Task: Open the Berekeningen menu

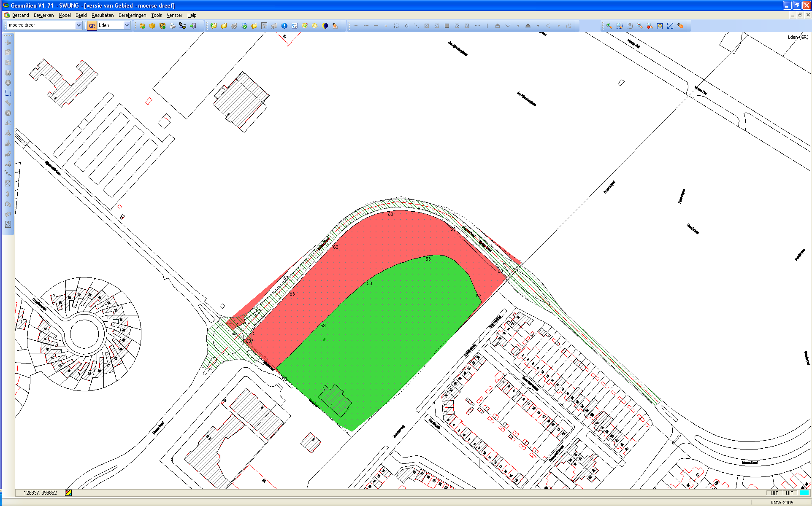Action: pos(132,15)
